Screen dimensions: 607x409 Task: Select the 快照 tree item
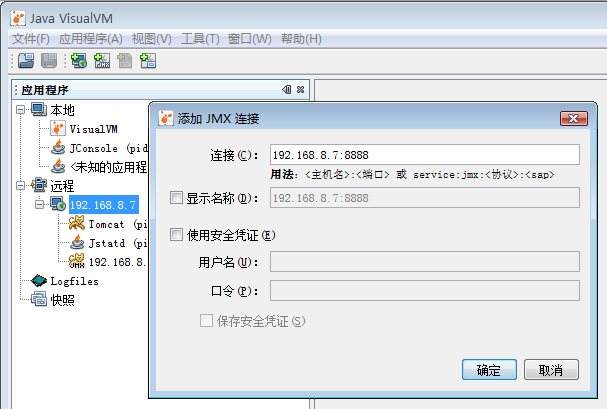click(62, 300)
